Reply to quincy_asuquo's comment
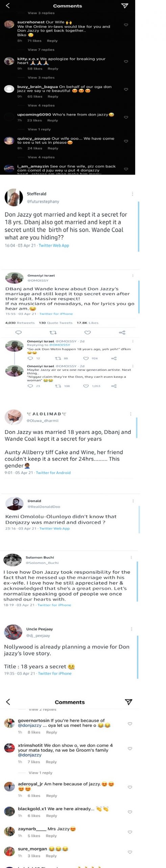166x868 pixels. click(53, 148)
